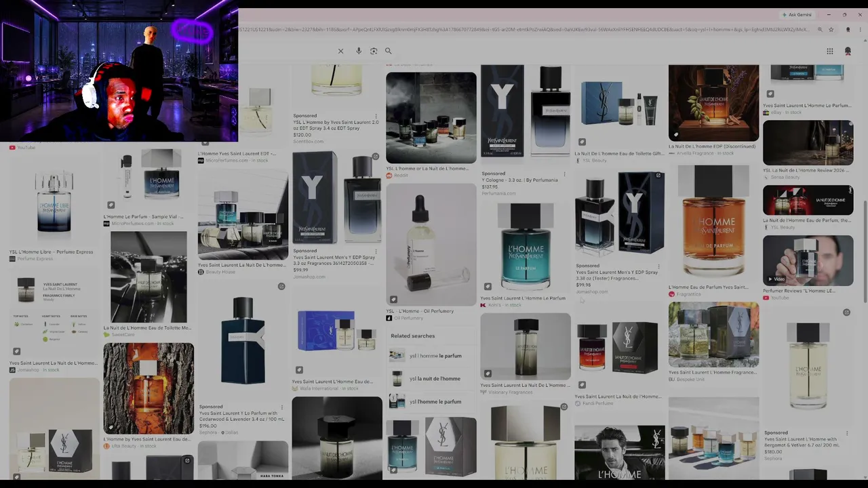Open options for Perfumania Y Cologne ad
Image resolution: width=868 pixels, height=488 pixels.
point(564,174)
